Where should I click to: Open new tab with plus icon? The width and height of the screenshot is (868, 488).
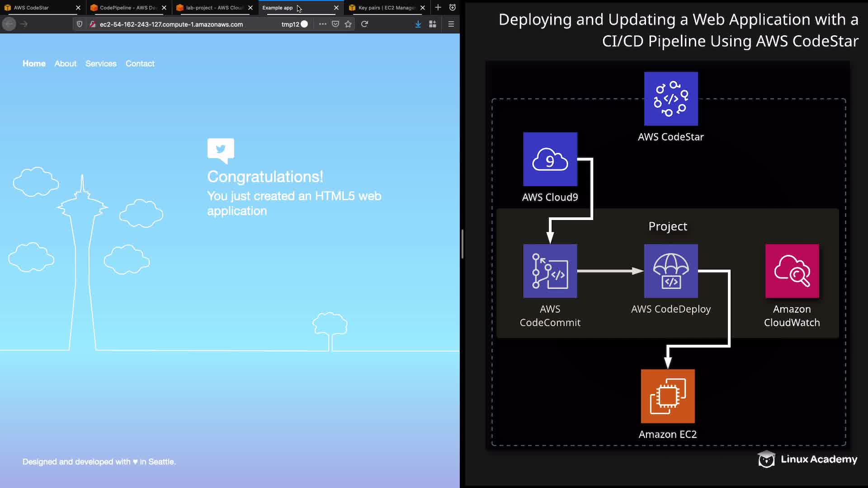point(438,7)
